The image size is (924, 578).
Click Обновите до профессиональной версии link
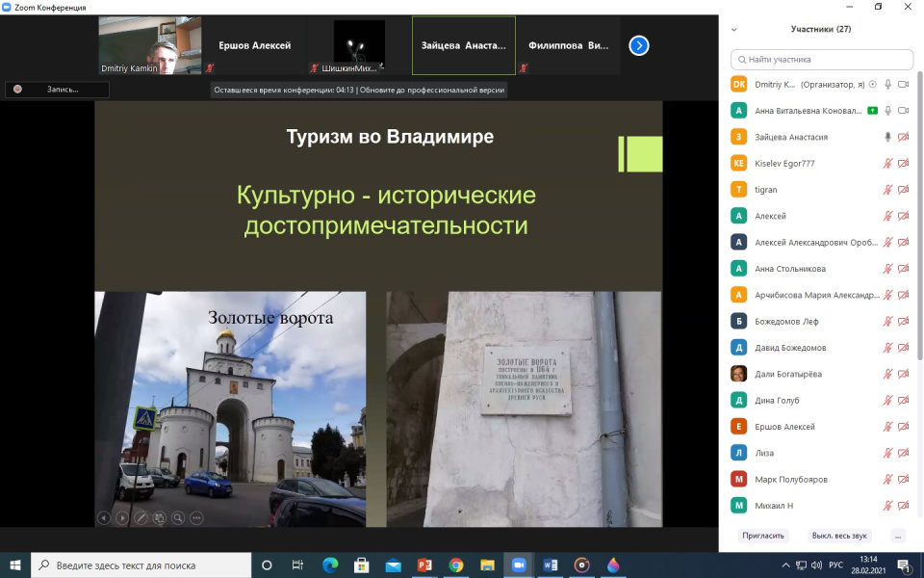click(x=432, y=91)
